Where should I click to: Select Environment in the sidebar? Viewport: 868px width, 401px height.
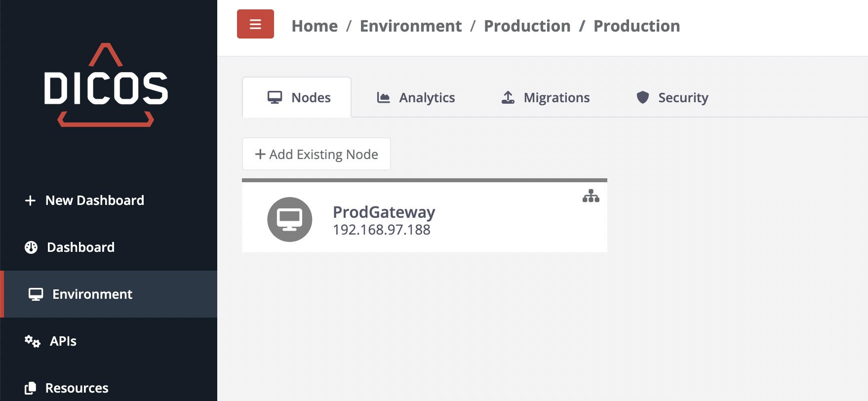pyautogui.click(x=109, y=294)
